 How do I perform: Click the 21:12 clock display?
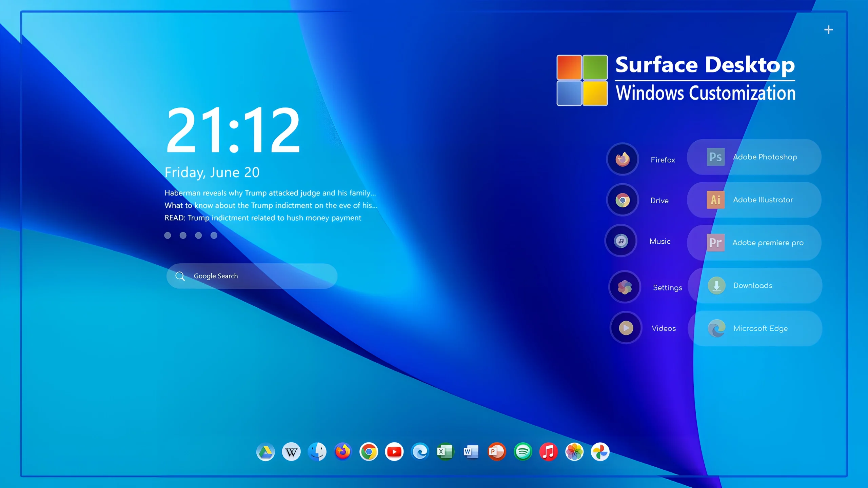(x=233, y=129)
